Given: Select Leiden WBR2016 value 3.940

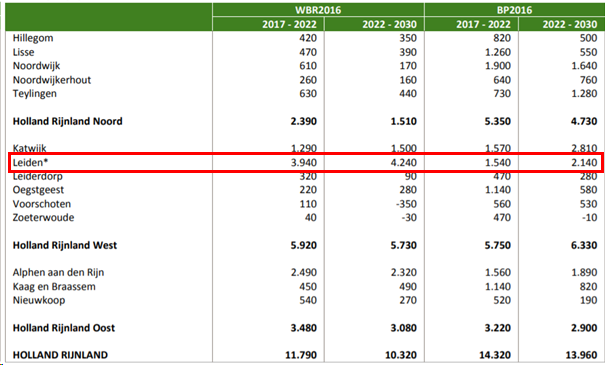Looking at the screenshot, I should point(304,162).
